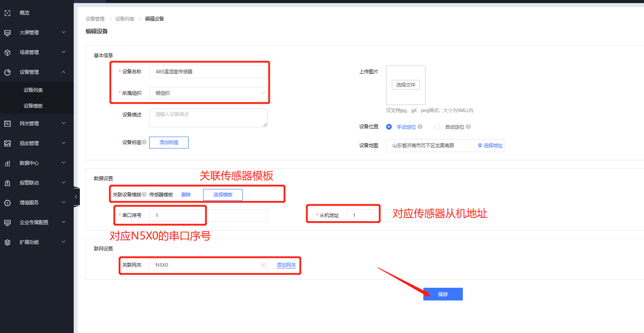The image size is (644, 333).
Task: Collapse the 设备管理 menu chevron
Action: click(x=64, y=72)
